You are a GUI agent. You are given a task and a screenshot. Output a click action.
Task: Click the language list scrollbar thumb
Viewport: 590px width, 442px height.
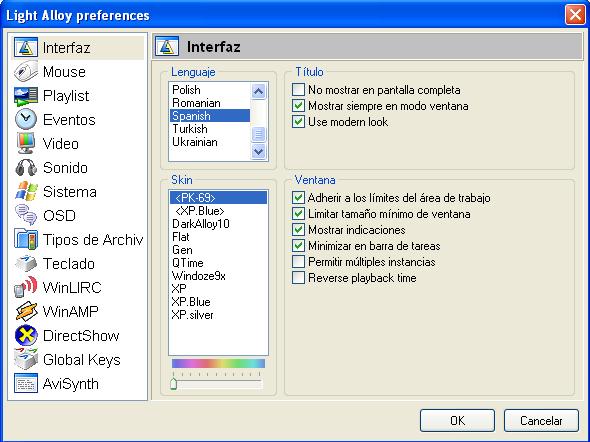(259, 134)
